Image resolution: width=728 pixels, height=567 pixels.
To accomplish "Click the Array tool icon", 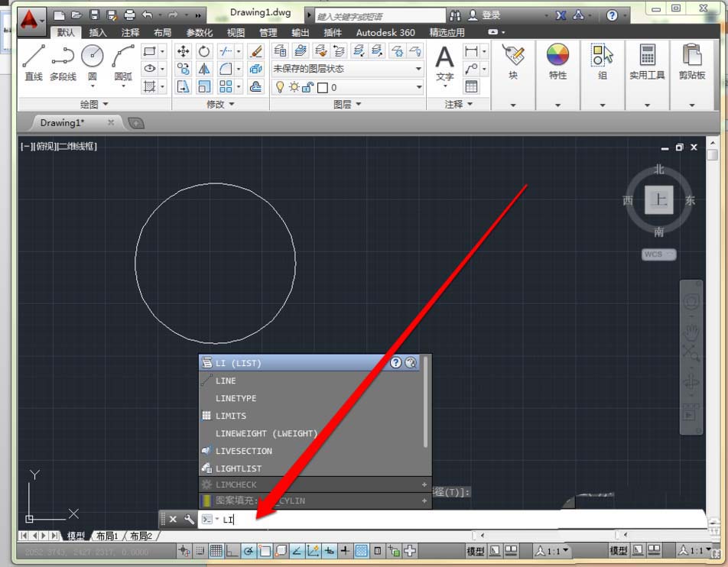I will click(x=226, y=86).
